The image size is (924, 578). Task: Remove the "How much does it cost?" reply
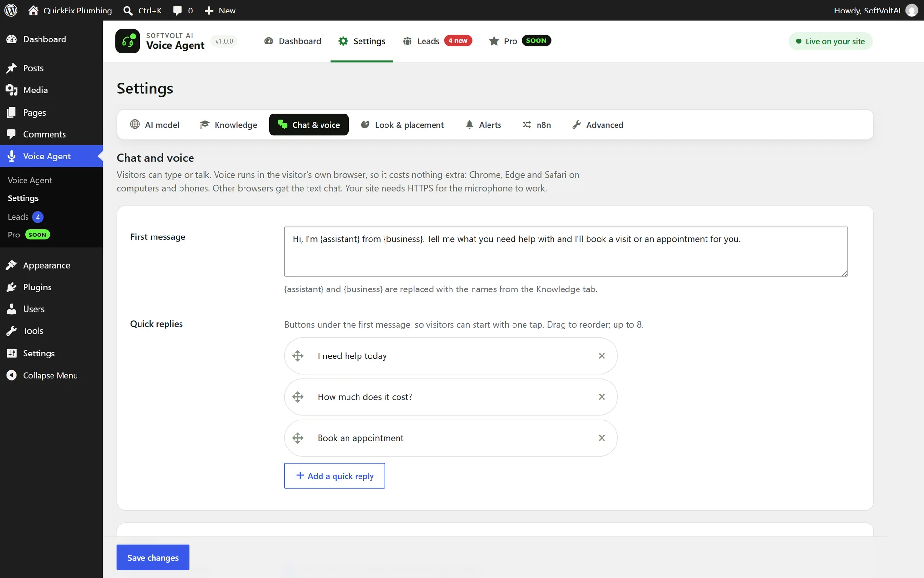[602, 397]
